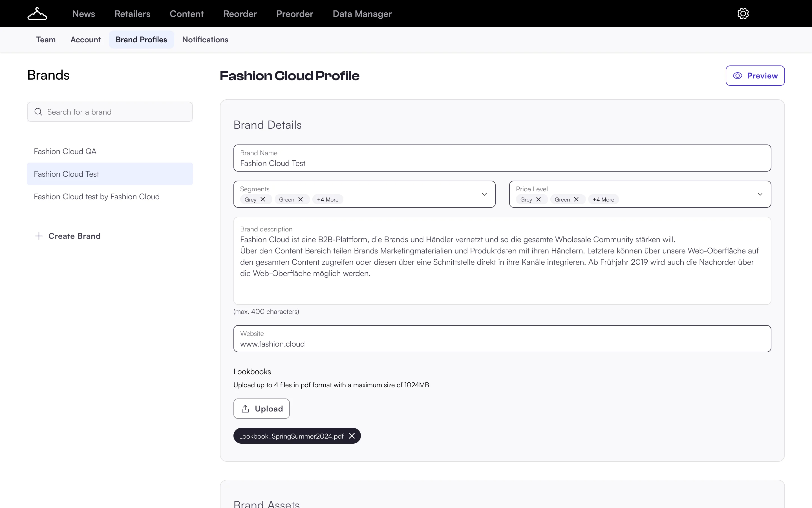
Task: Expand the Price Level dropdown chevron
Action: pyautogui.click(x=760, y=194)
